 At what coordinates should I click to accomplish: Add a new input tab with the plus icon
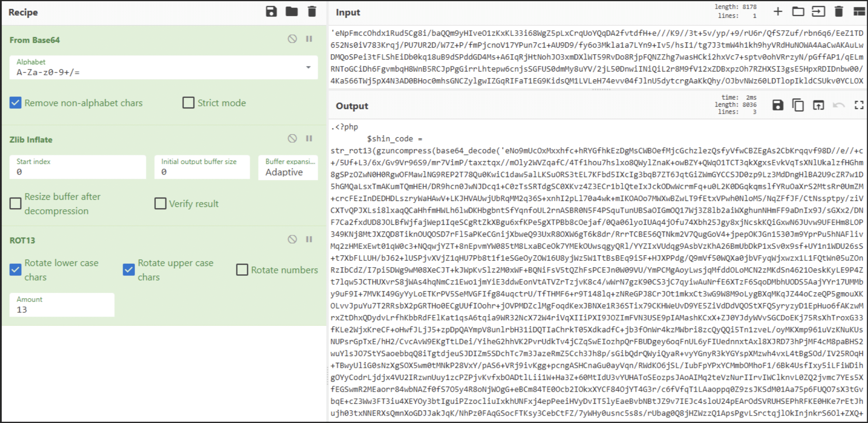point(778,12)
